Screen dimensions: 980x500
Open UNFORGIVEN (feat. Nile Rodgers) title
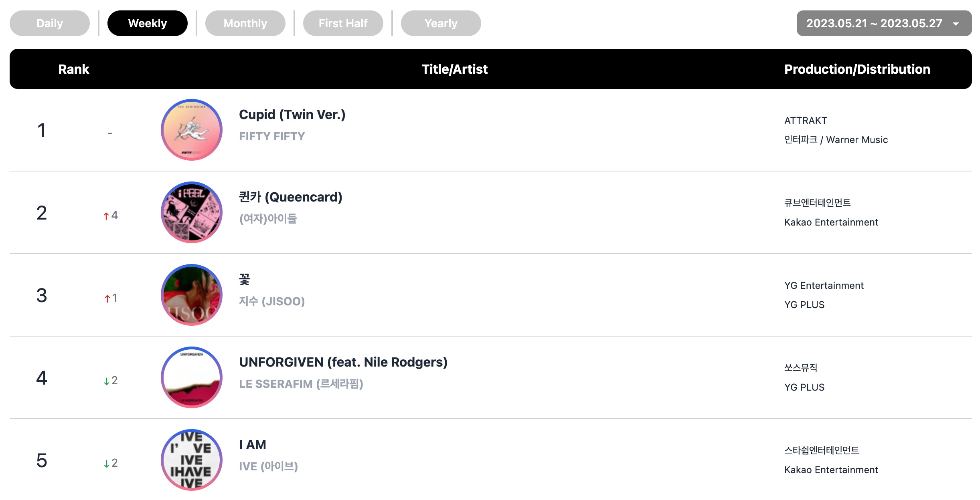tap(343, 362)
